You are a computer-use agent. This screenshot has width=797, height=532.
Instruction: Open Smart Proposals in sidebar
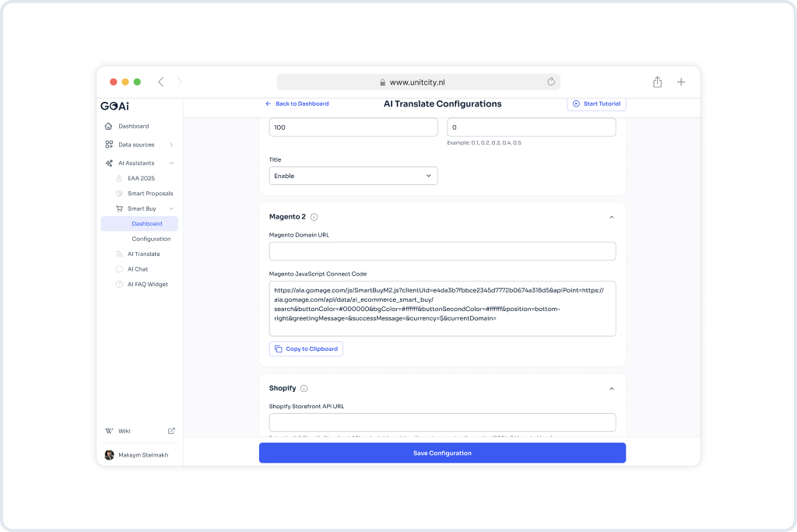coord(150,194)
